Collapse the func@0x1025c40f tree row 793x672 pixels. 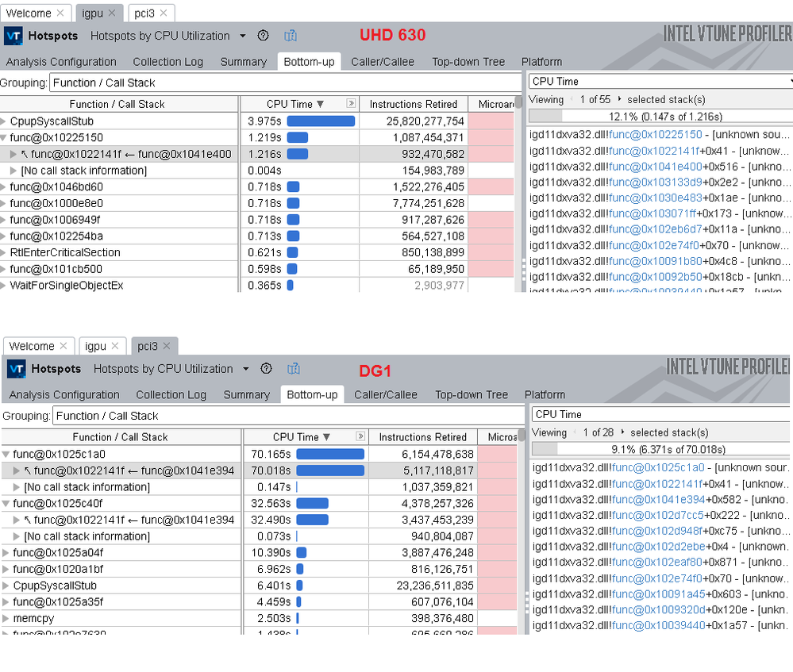(6, 504)
